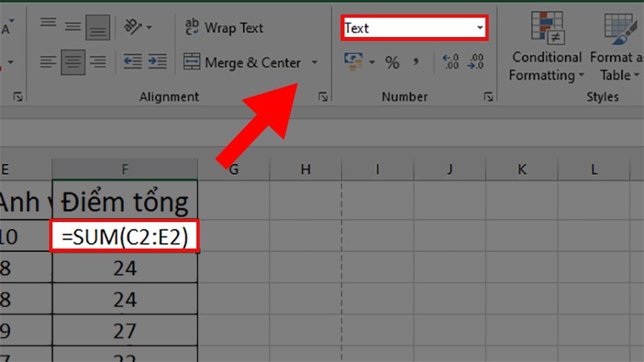Image resolution: width=644 pixels, height=362 pixels.
Task: Increase the cell indent
Action: point(157,62)
